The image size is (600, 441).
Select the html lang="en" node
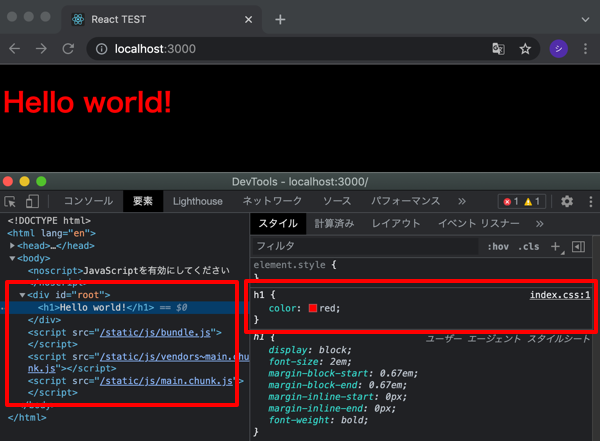point(51,233)
